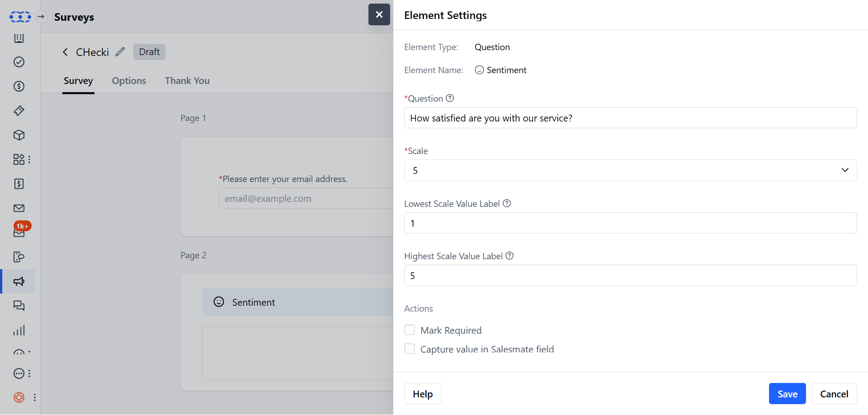The width and height of the screenshot is (868, 415).
Task: Check the Mark Required checkbox
Action: click(x=410, y=330)
